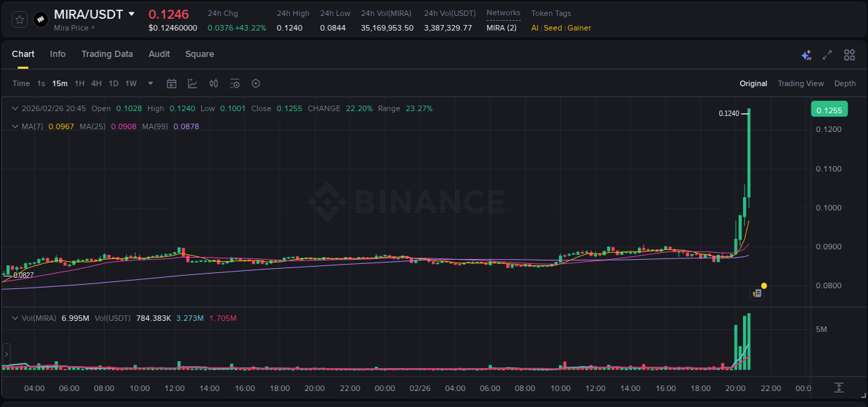868x407 pixels.
Task: Switch to the Trading Data tab
Action: (x=107, y=53)
